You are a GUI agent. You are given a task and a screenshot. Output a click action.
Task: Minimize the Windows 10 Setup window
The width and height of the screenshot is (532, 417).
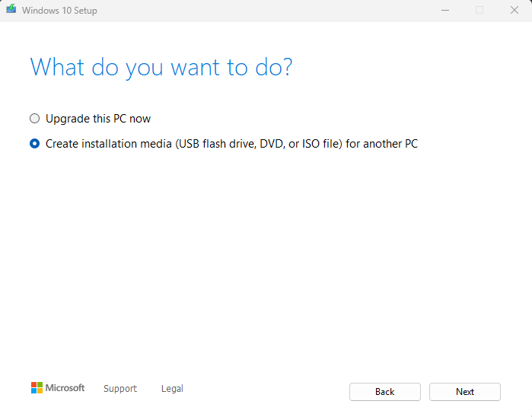[x=444, y=10]
